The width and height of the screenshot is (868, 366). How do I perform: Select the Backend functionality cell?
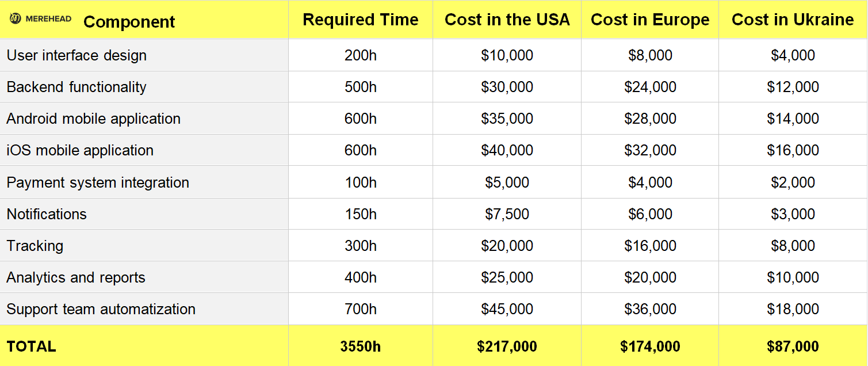coord(77,87)
